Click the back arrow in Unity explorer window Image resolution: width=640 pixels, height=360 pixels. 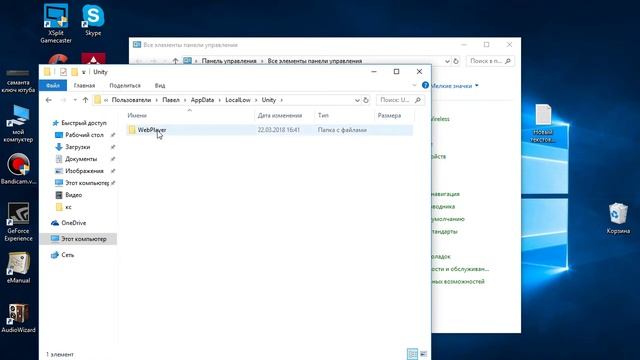[49, 100]
